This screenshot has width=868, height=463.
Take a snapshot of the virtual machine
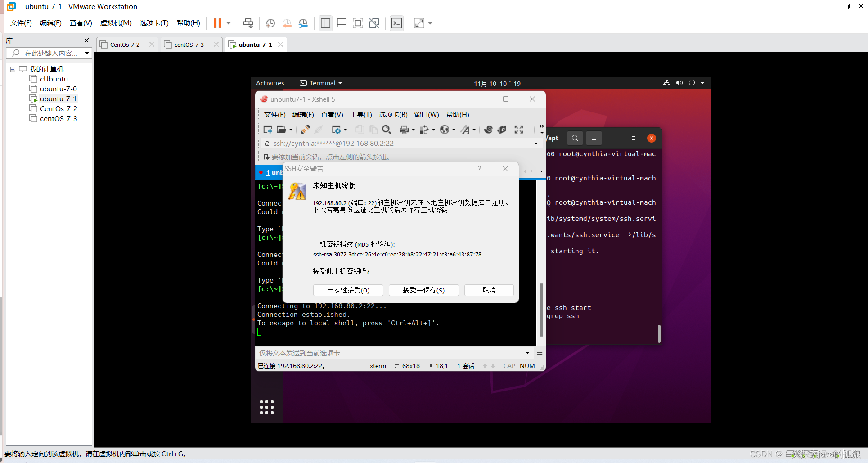270,23
